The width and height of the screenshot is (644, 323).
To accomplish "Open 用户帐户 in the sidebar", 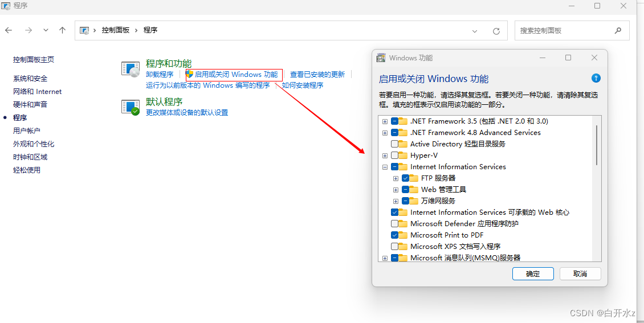I will click(x=27, y=131).
